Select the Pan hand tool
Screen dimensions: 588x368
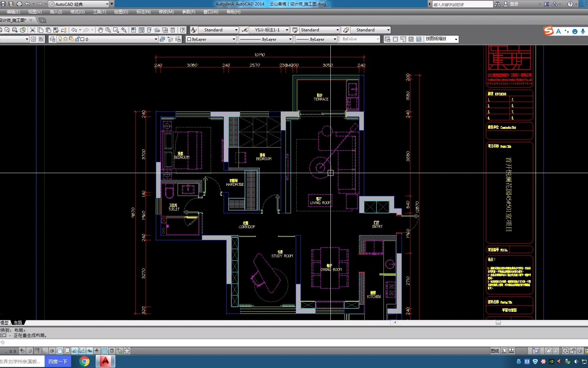pos(100,30)
